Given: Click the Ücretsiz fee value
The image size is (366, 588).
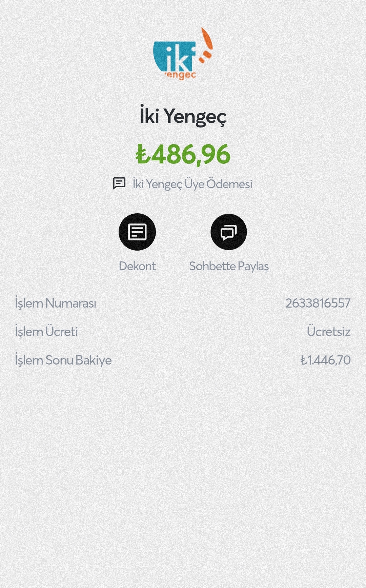Looking at the screenshot, I should (328, 332).
